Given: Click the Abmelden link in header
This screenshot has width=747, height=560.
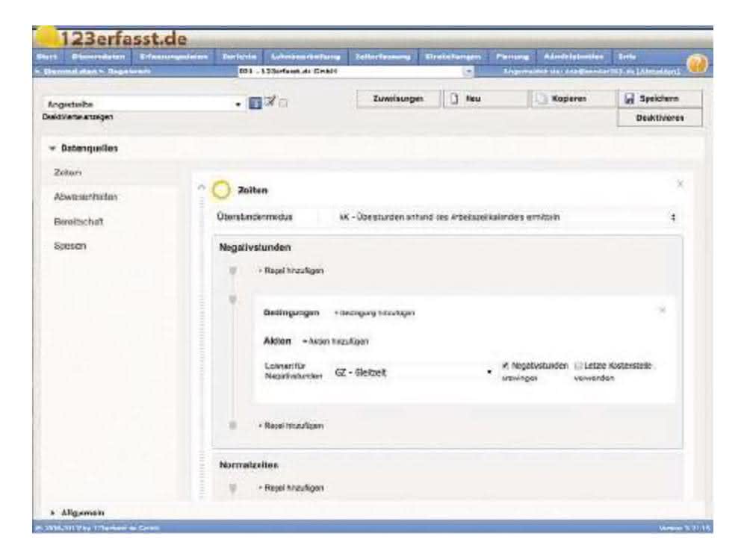Looking at the screenshot, I should [657, 72].
